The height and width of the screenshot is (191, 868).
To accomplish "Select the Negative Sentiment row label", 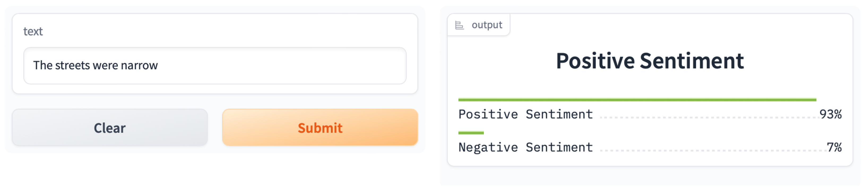I will click(x=525, y=147).
